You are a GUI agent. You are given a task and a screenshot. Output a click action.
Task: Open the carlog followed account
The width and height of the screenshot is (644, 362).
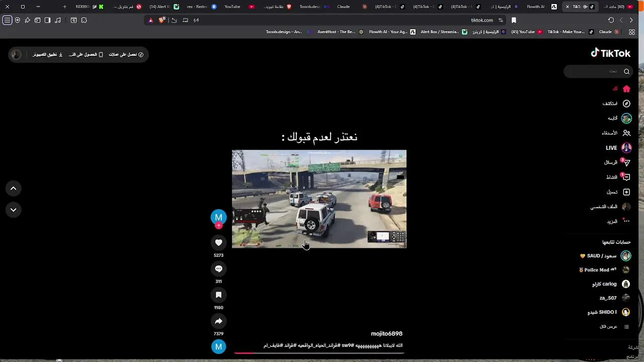click(611, 284)
